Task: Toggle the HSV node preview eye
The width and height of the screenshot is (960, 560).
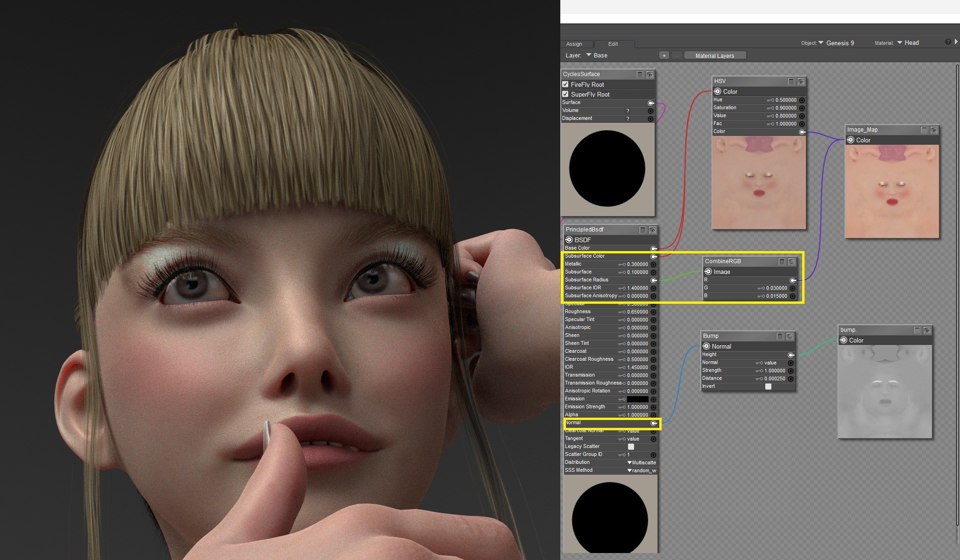Action: point(801,81)
